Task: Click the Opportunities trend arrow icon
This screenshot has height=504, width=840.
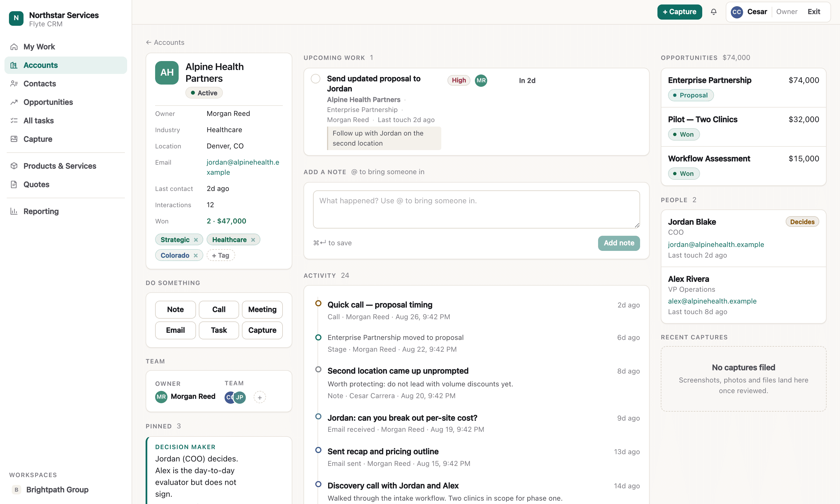Action: click(x=14, y=102)
